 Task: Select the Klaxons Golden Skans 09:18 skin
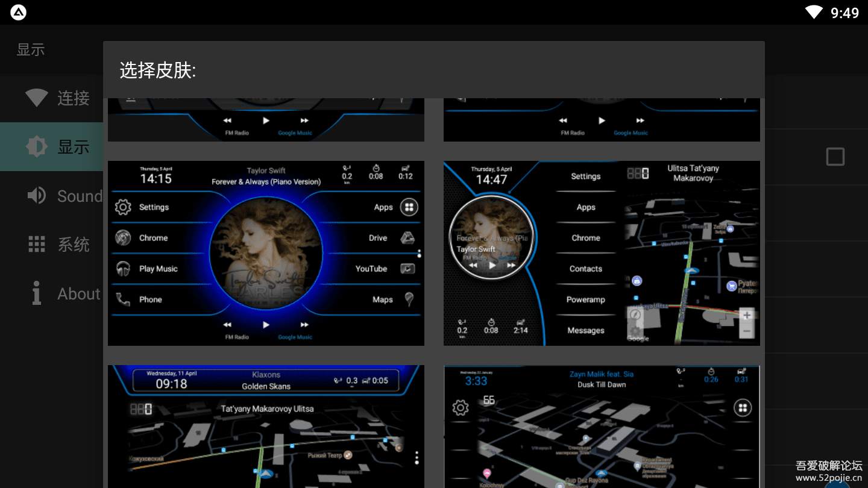point(266,427)
